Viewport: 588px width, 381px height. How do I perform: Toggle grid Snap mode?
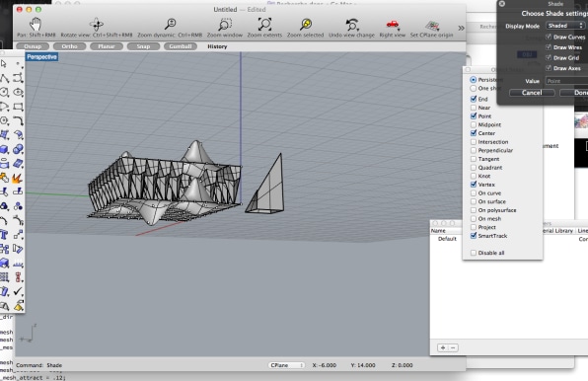pyautogui.click(x=143, y=46)
